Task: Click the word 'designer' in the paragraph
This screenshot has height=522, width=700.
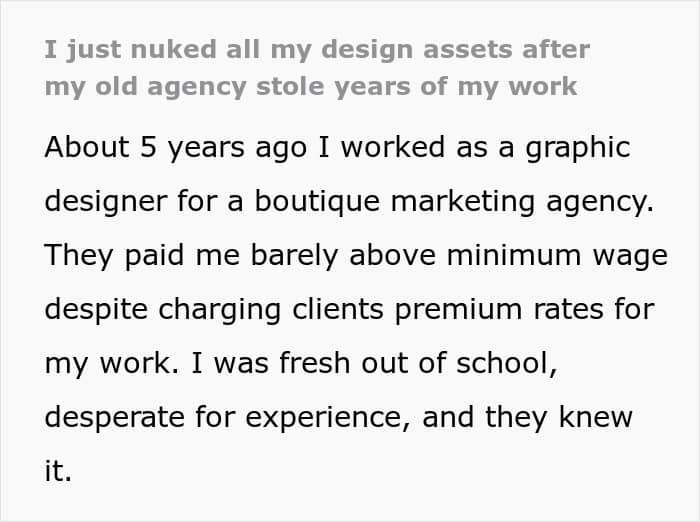Action: click(x=106, y=202)
